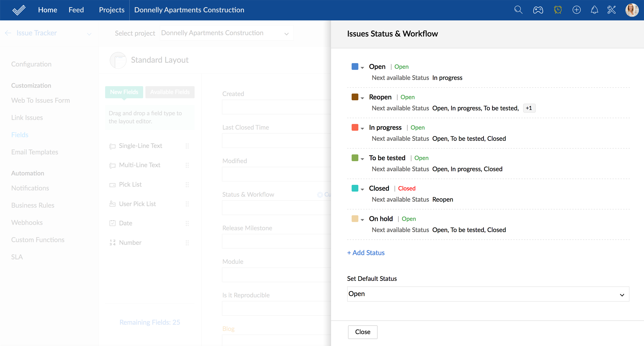Screen dimensions: 644x346
Task: Go to the Home menu
Action: tap(48, 10)
